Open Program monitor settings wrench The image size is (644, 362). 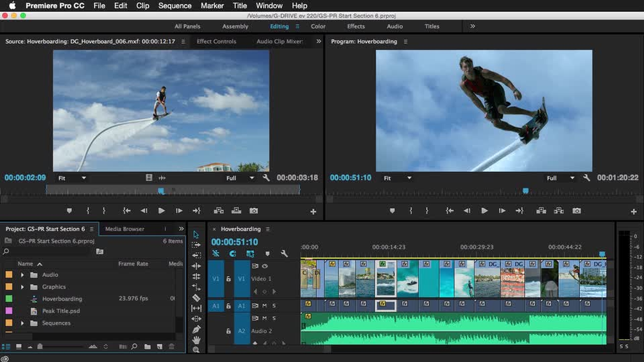(586, 178)
